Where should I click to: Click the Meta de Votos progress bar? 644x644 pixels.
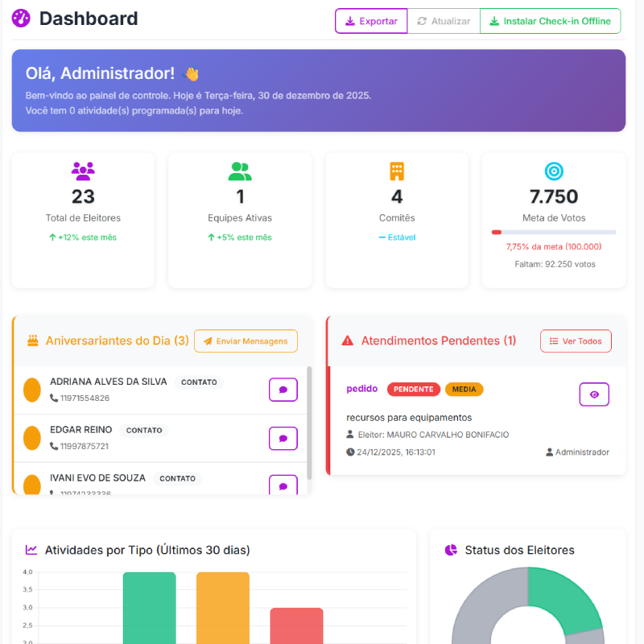pyautogui.click(x=554, y=232)
